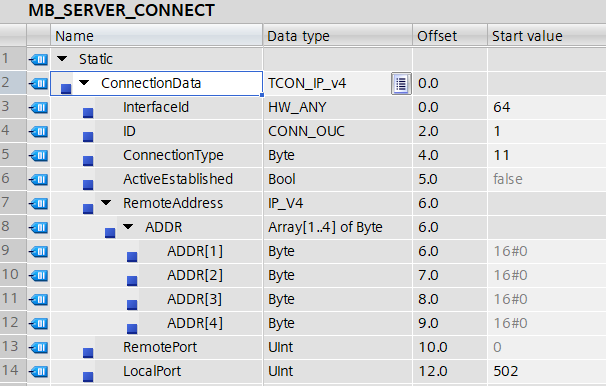This screenshot has height=386, width=606.
Task: Click blue square marker beside ADDR[1]
Action: (x=132, y=257)
